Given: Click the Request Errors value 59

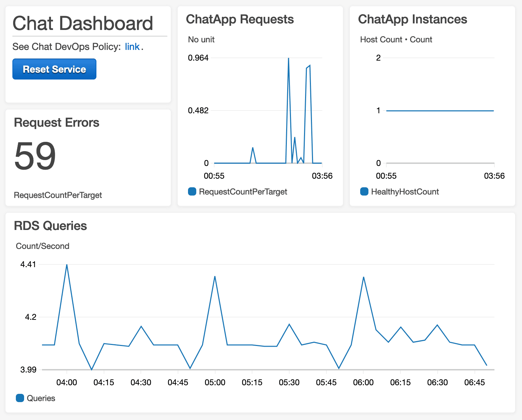Looking at the screenshot, I should [35, 156].
